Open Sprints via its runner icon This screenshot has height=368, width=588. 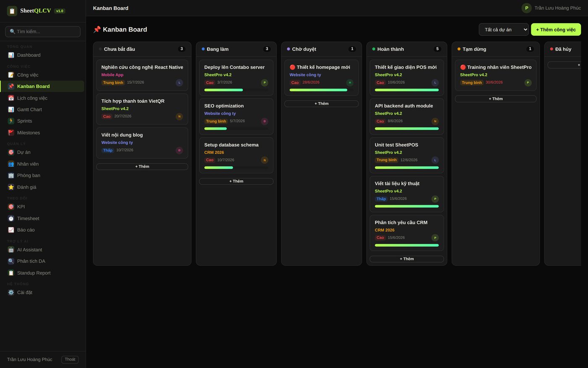(x=11, y=121)
